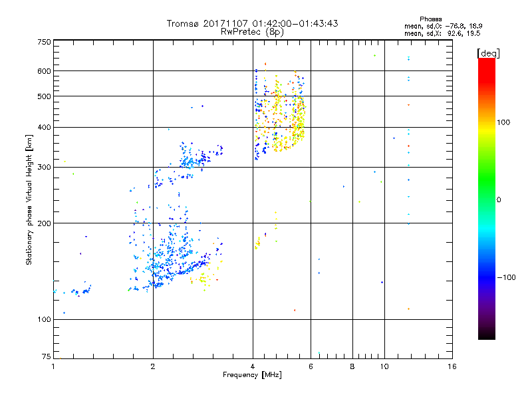Click the 'RwPretec (8p)' subtitle
The width and height of the screenshot is (532, 399).
pos(252,32)
